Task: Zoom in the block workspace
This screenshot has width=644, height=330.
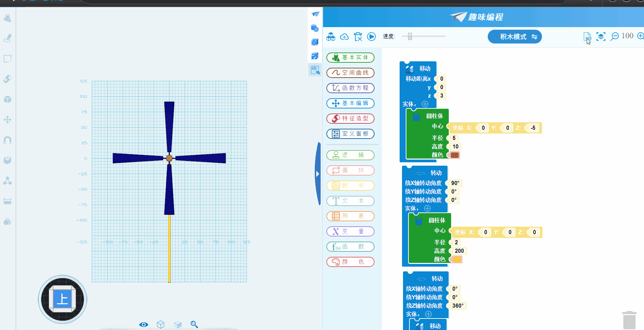Action: point(640,36)
